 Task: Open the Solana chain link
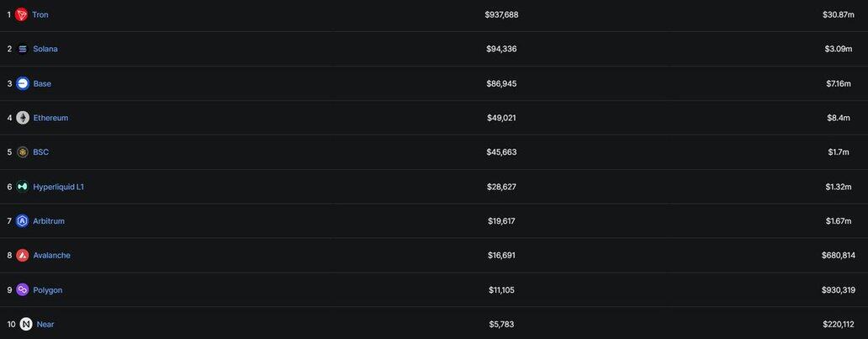pos(45,49)
